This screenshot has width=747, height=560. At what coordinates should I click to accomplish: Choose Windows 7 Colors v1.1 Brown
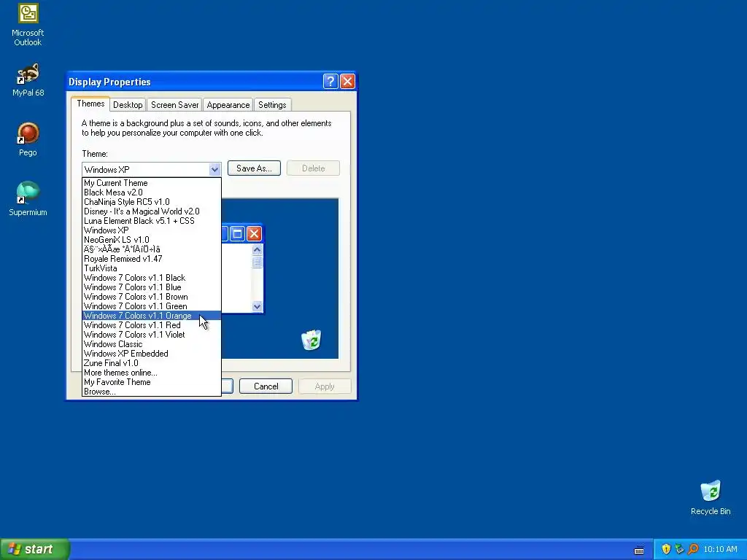click(152, 297)
